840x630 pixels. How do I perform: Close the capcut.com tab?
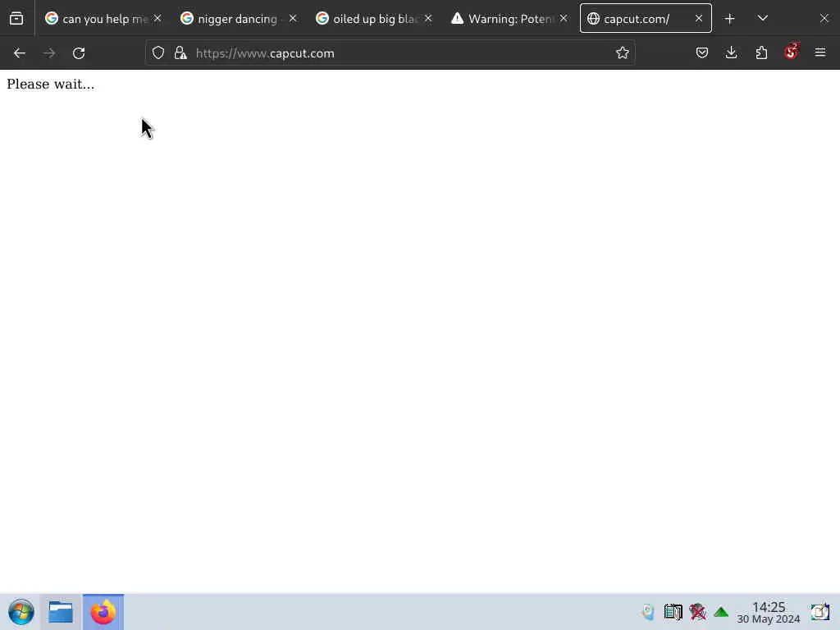[699, 19]
